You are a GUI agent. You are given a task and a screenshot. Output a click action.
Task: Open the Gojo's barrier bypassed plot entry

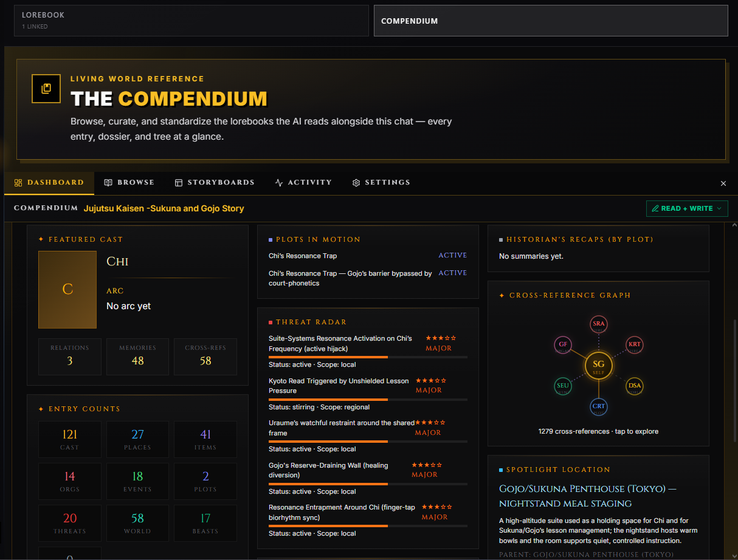coord(368,278)
